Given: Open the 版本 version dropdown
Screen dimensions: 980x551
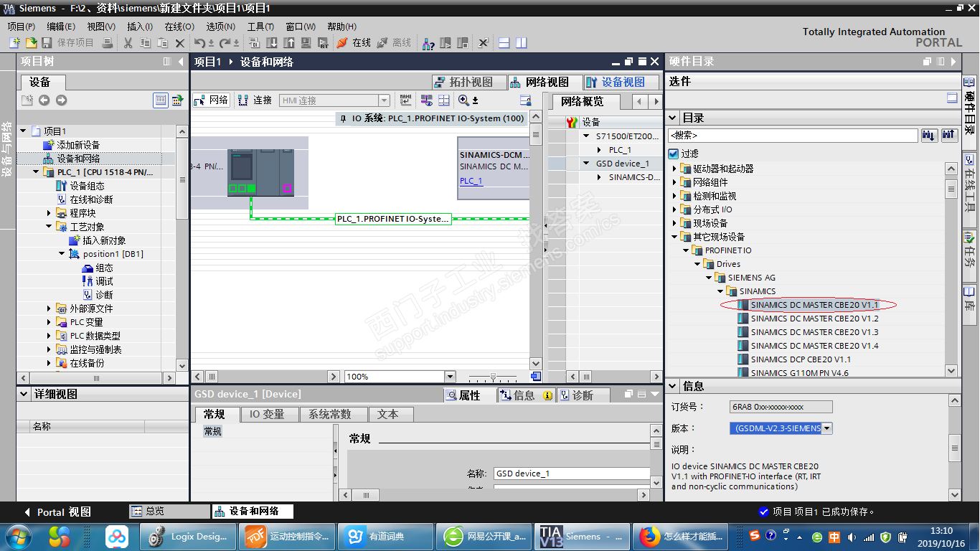Looking at the screenshot, I should (x=827, y=428).
